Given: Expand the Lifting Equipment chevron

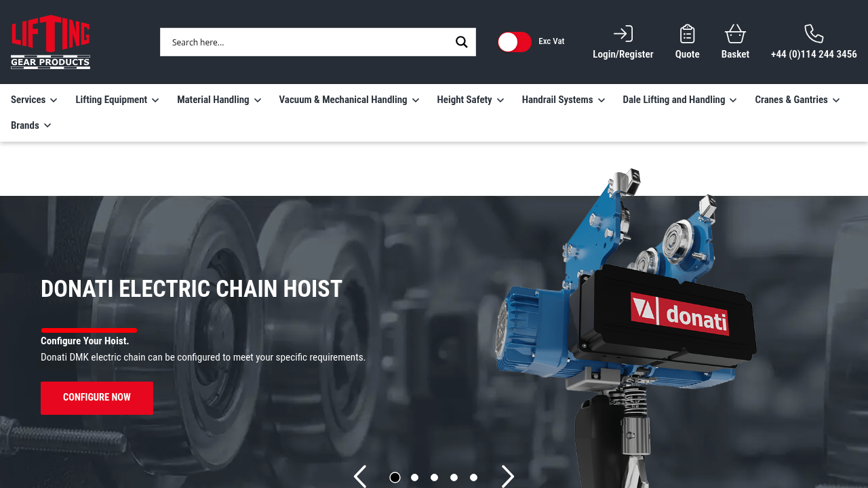Looking at the screenshot, I should pyautogui.click(x=155, y=100).
